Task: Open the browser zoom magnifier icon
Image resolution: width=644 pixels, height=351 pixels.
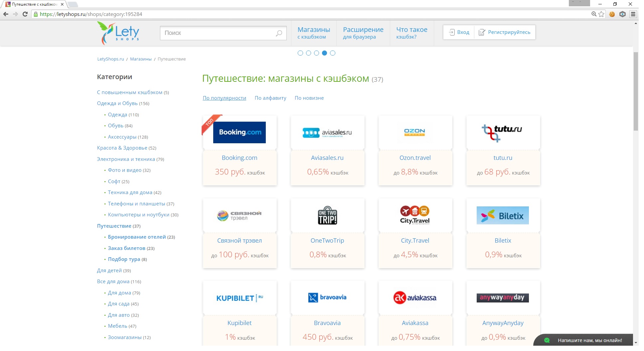Action: point(594,14)
